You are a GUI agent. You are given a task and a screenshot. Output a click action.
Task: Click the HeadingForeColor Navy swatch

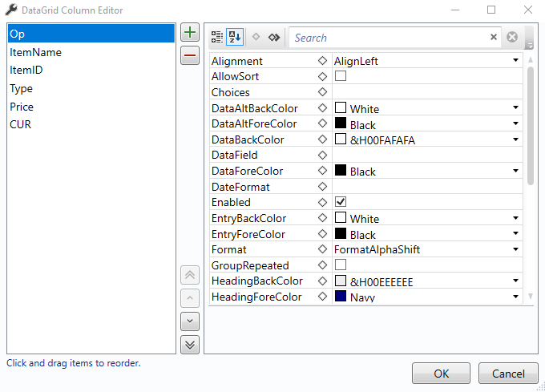point(341,296)
